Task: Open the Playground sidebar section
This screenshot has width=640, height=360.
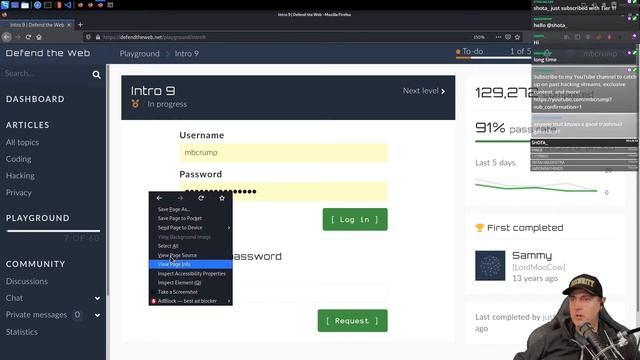Action: click(38, 218)
